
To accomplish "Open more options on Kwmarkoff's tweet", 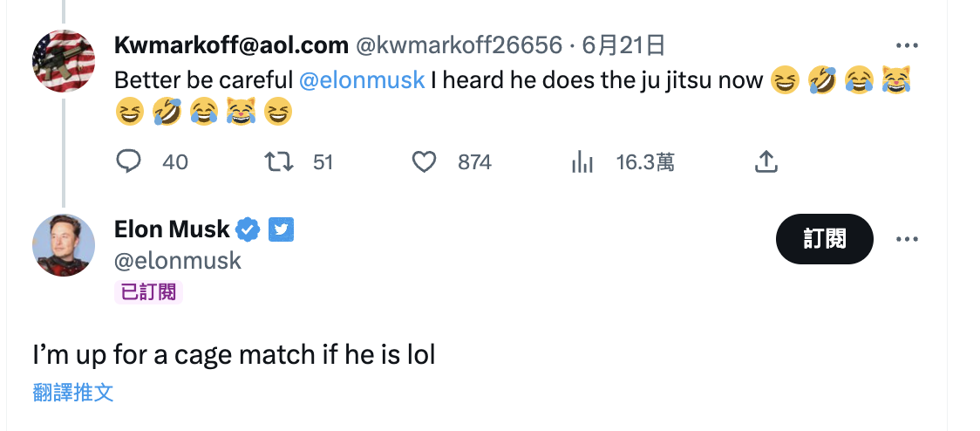I will tap(906, 45).
